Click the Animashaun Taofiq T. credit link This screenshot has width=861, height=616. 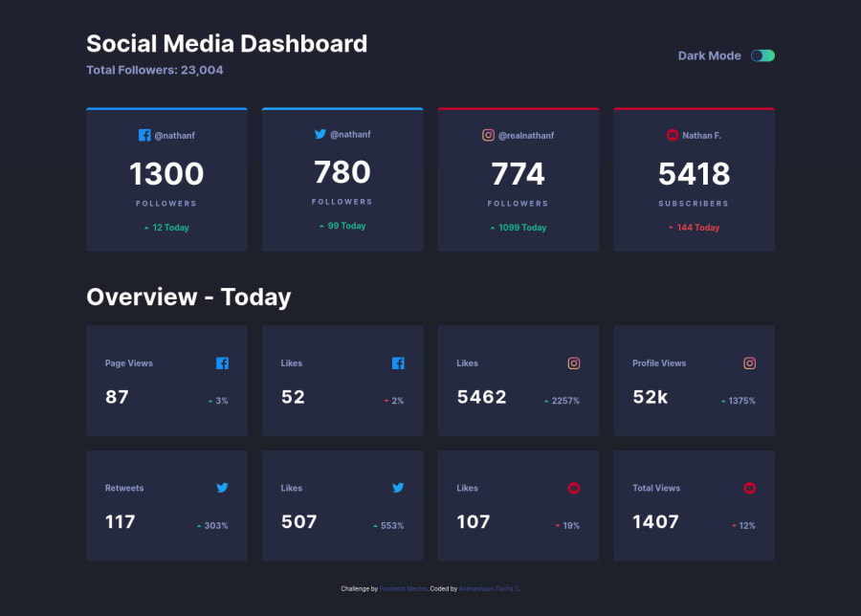[491, 588]
